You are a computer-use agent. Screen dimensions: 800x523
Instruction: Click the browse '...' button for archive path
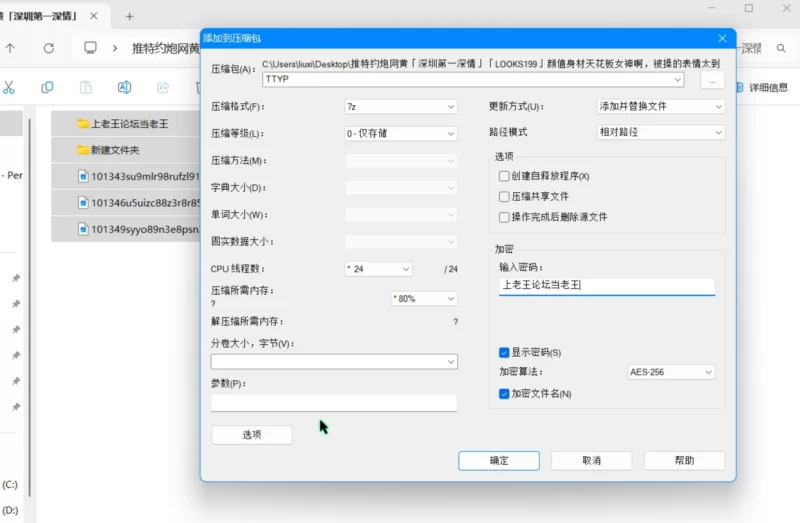pyautogui.click(x=712, y=80)
